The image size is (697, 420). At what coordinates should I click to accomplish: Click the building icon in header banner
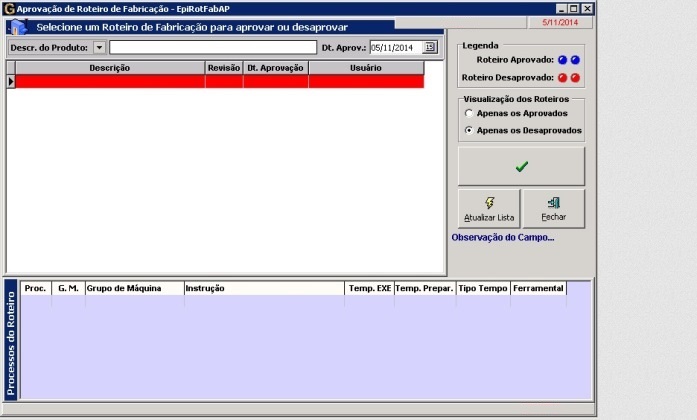pos(18,28)
